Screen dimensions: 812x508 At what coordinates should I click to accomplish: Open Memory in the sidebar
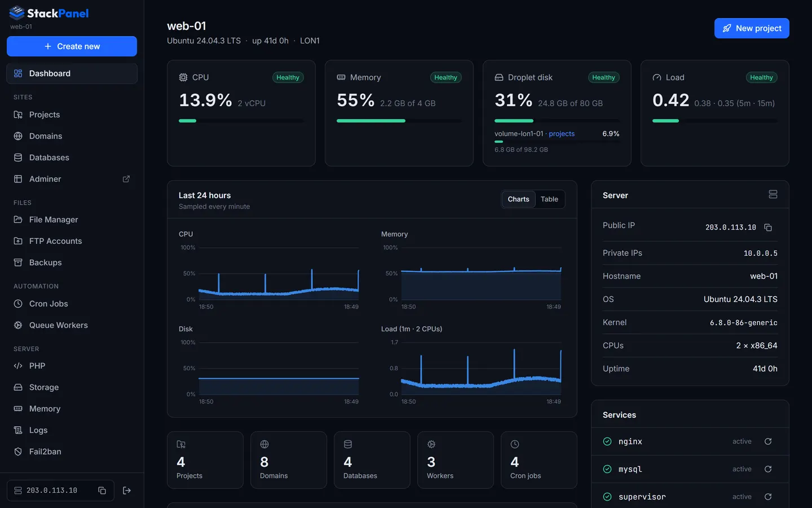[x=72, y=409]
